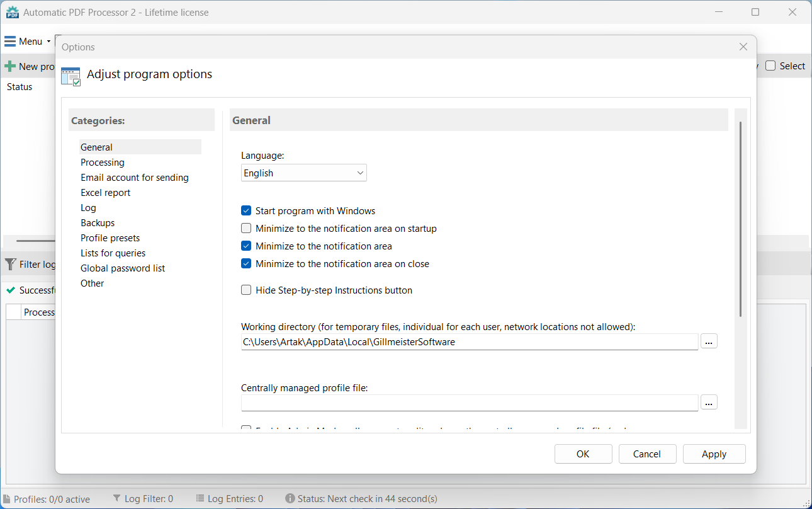812x509 pixels.
Task: Click the Status info icon in status bar
Action: tap(290, 499)
